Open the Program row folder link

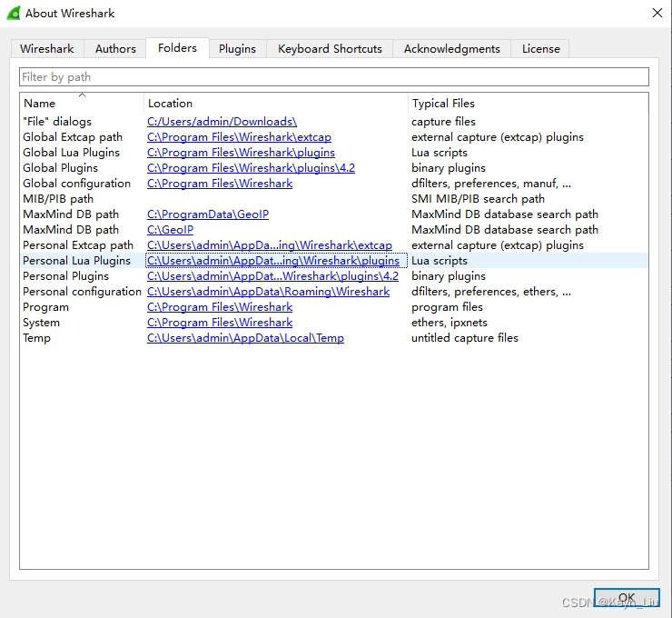coord(220,307)
